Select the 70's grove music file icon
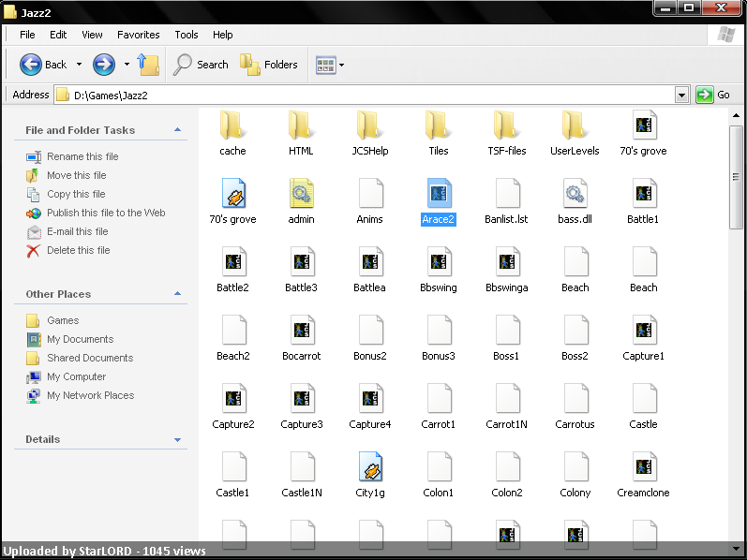The image size is (747, 560). point(233,194)
